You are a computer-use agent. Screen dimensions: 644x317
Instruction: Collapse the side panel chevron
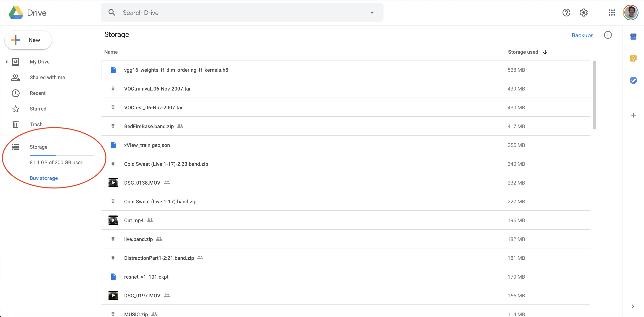pyautogui.click(x=633, y=306)
